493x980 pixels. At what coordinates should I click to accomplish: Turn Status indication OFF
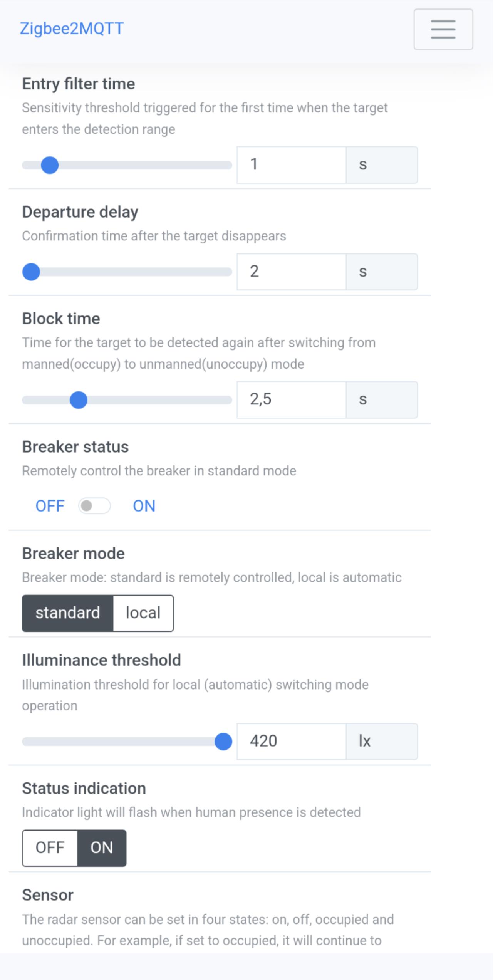tap(50, 848)
